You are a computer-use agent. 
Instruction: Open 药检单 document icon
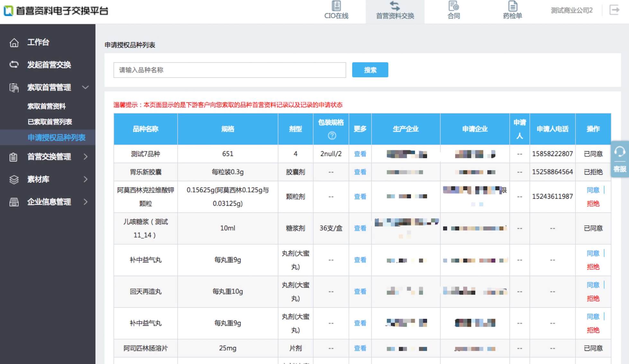pyautogui.click(x=513, y=6)
